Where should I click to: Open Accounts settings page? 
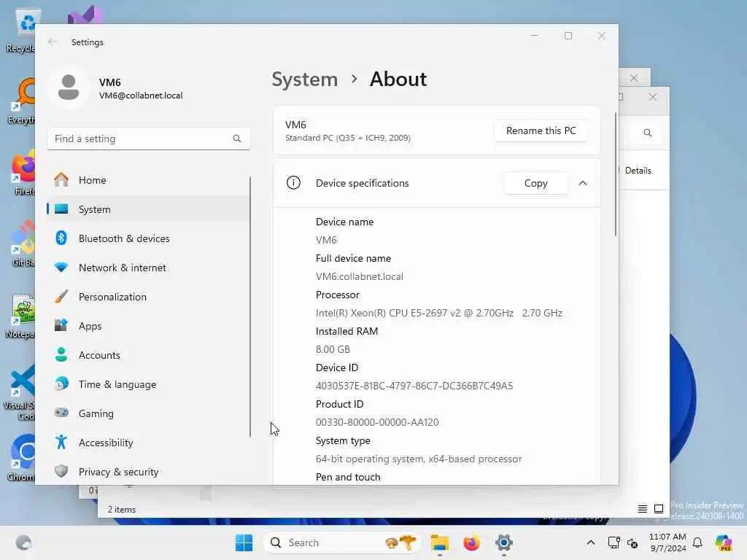(x=147, y=355)
